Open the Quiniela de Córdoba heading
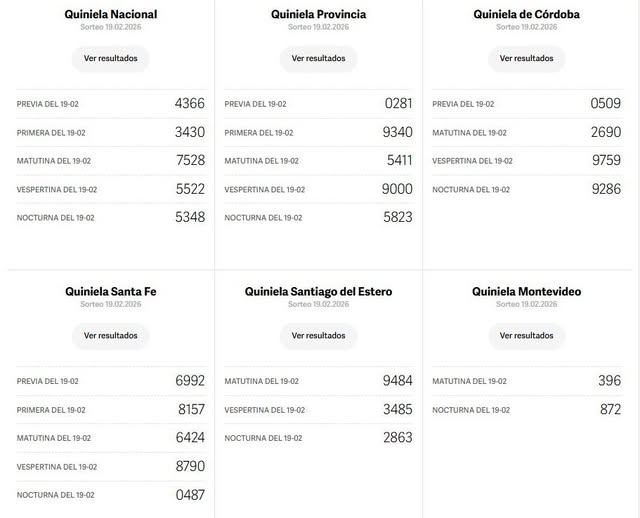 point(526,14)
